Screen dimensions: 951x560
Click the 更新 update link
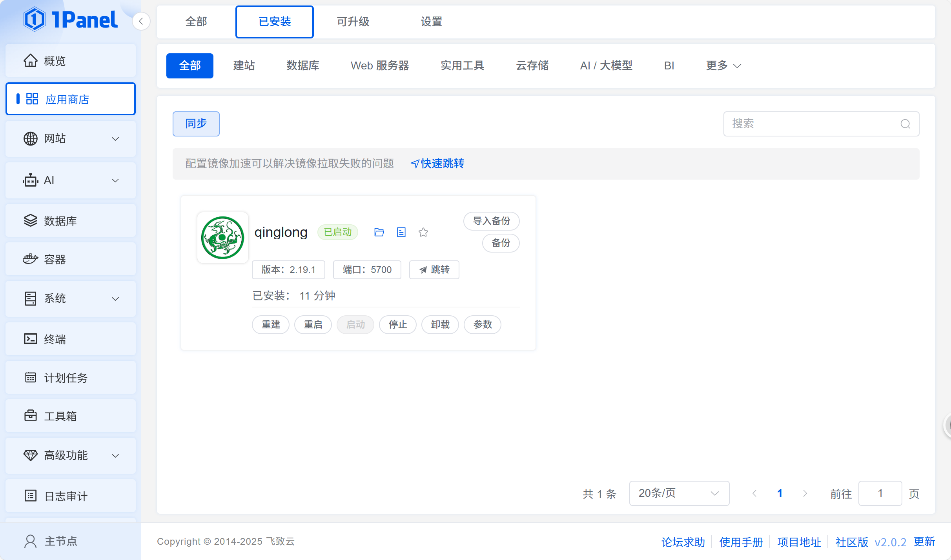click(924, 542)
